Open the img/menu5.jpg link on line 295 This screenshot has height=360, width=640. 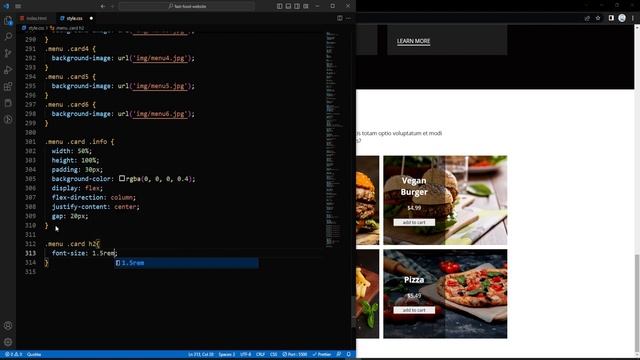160,86
